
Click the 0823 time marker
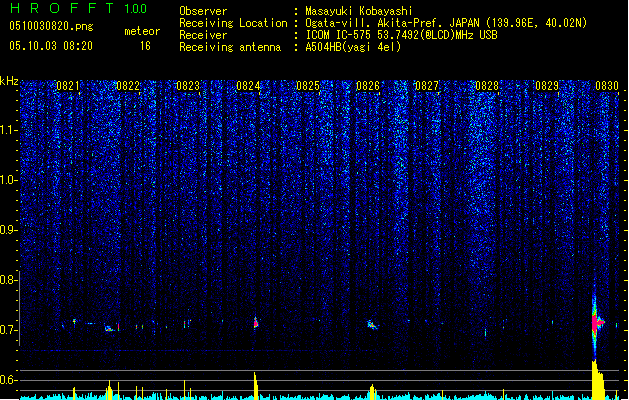(188, 86)
